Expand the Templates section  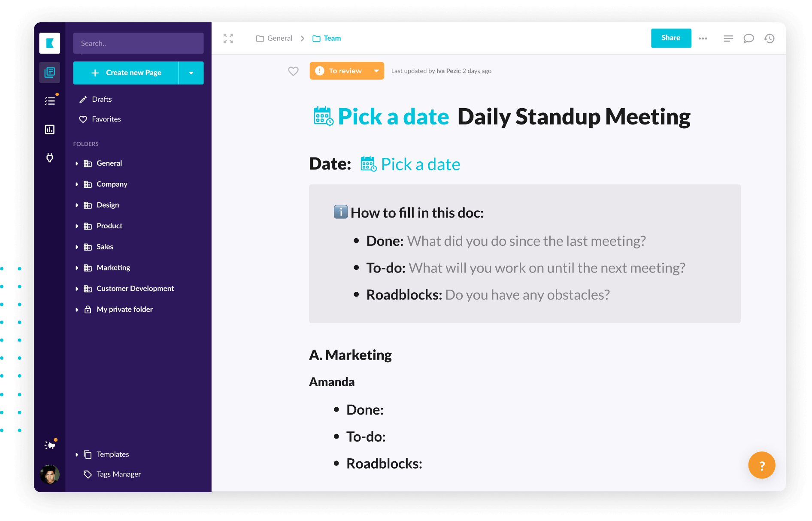point(77,454)
